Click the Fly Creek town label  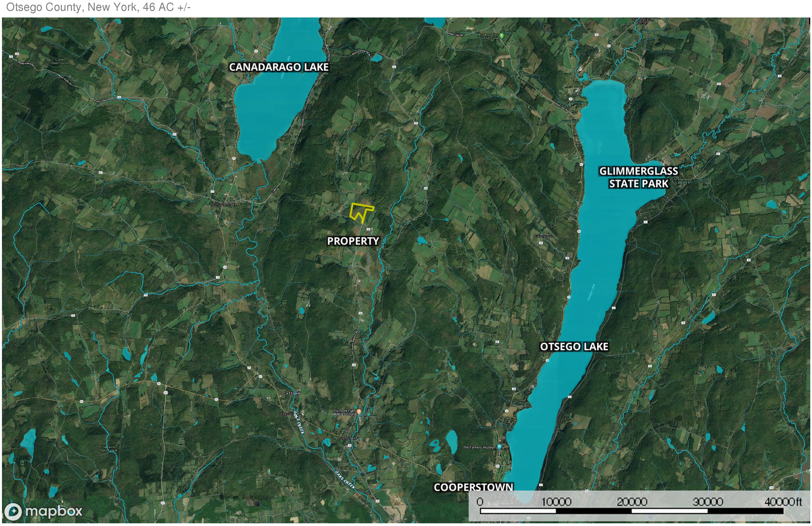(x=348, y=438)
